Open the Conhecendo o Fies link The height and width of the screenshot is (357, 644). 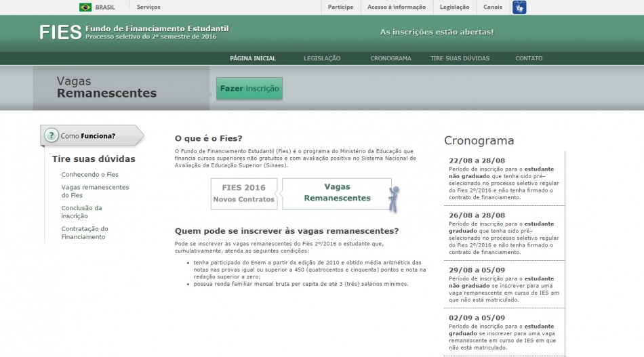[x=90, y=174]
